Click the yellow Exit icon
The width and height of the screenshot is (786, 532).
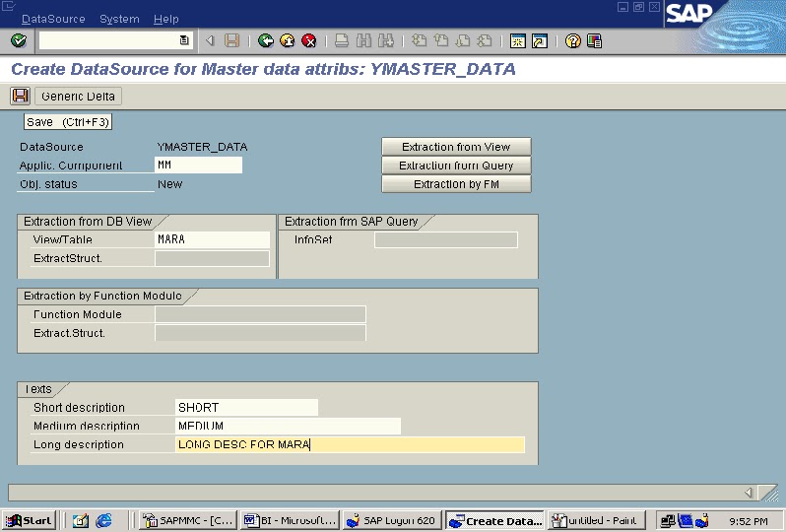pyautogui.click(x=288, y=40)
